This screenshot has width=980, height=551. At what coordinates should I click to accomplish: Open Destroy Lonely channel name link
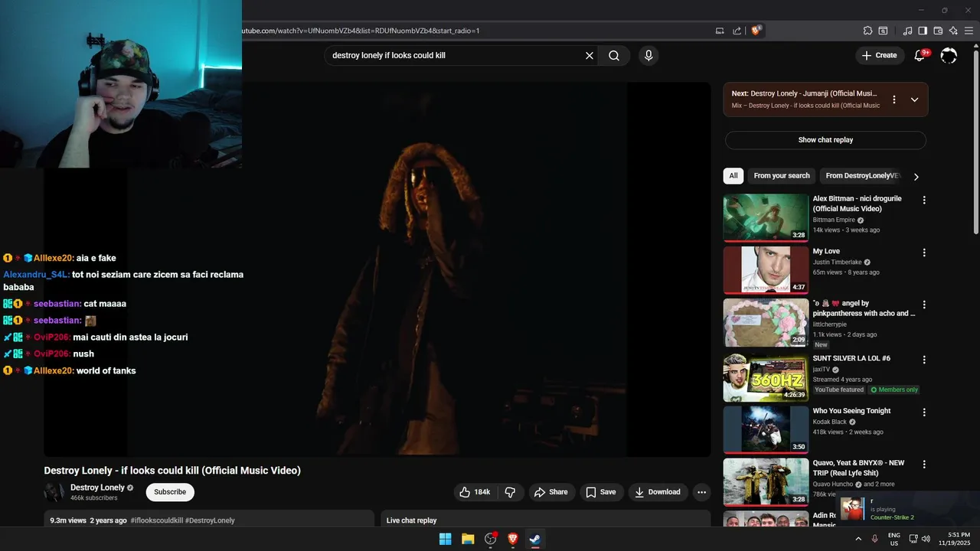coord(97,487)
